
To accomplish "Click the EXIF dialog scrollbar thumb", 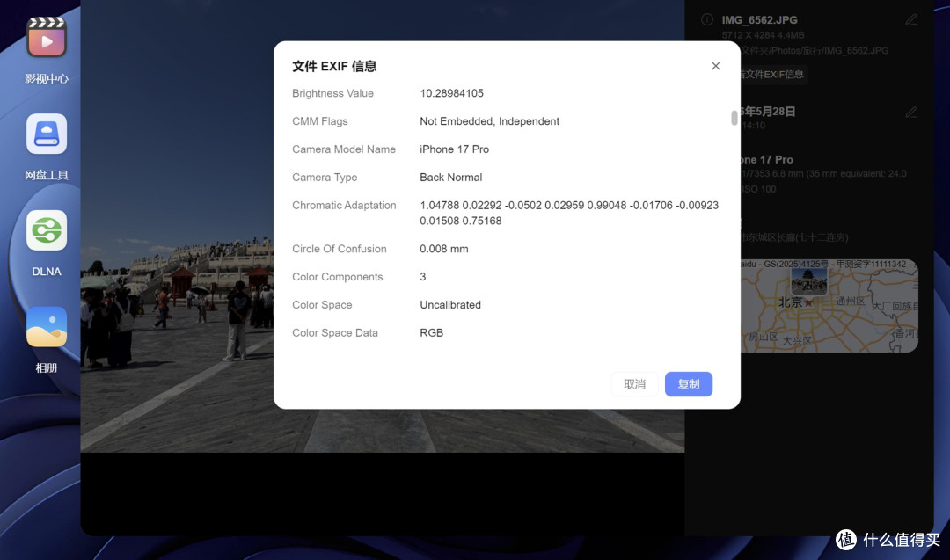I will coord(734,118).
